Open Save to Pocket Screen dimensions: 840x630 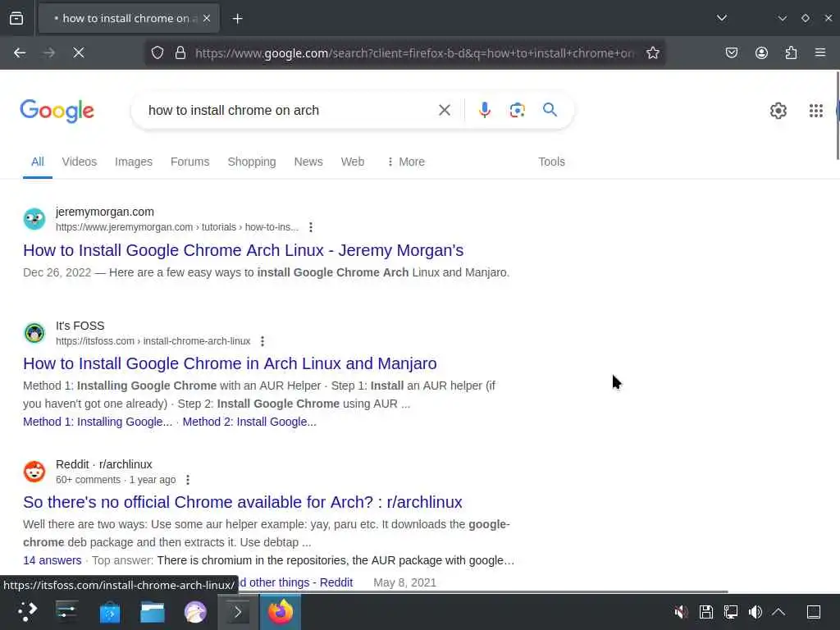click(x=731, y=52)
